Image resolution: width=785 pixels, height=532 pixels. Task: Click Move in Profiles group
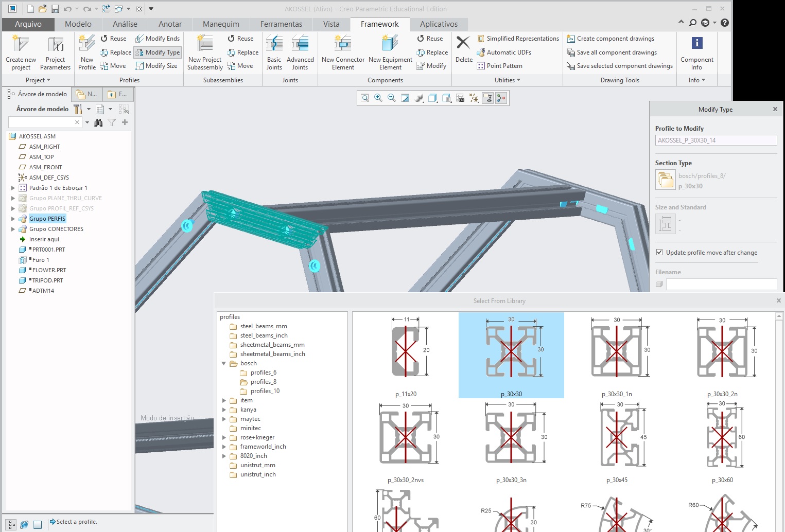113,66
